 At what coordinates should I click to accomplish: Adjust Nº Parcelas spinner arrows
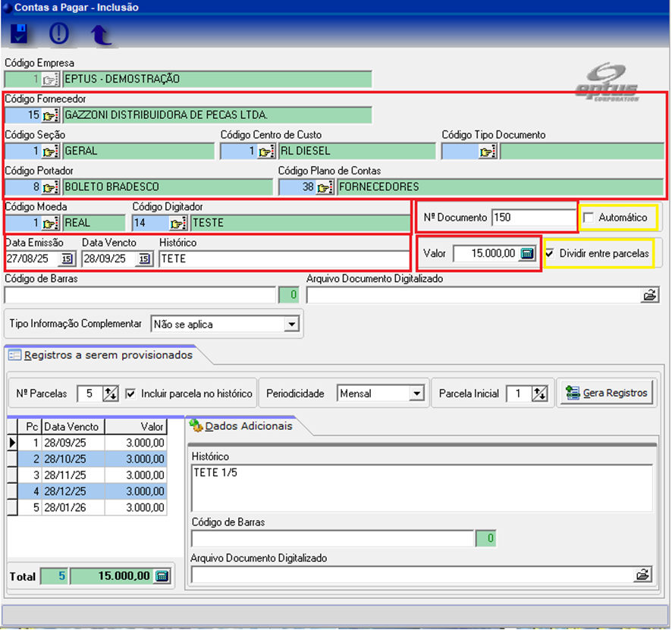point(111,393)
